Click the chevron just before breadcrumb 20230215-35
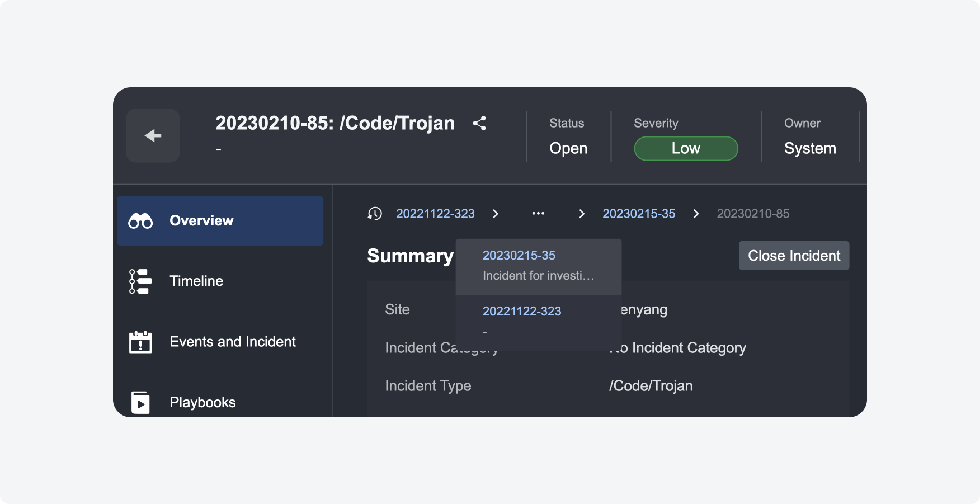The image size is (980, 504). [582, 214]
